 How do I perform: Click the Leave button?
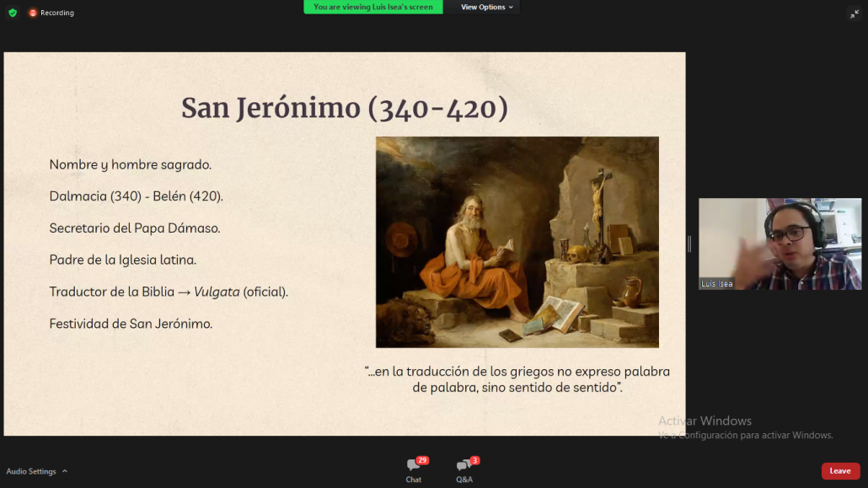[x=840, y=471]
